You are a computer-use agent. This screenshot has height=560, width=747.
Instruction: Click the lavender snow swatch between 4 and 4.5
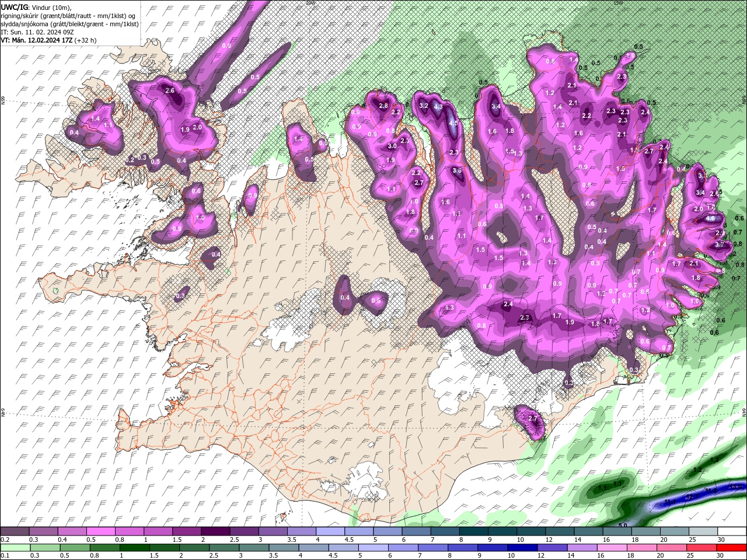[330, 531]
